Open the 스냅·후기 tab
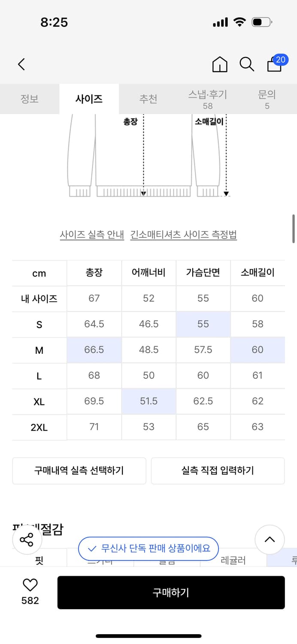Image resolution: width=297 pixels, height=644 pixels. click(208, 99)
